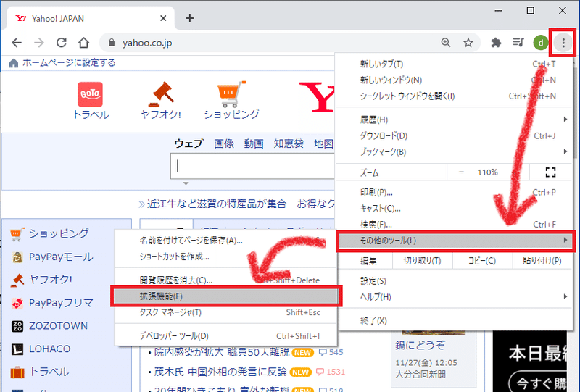
Task: Select キャスト(C)... menu item
Action: coord(455,208)
